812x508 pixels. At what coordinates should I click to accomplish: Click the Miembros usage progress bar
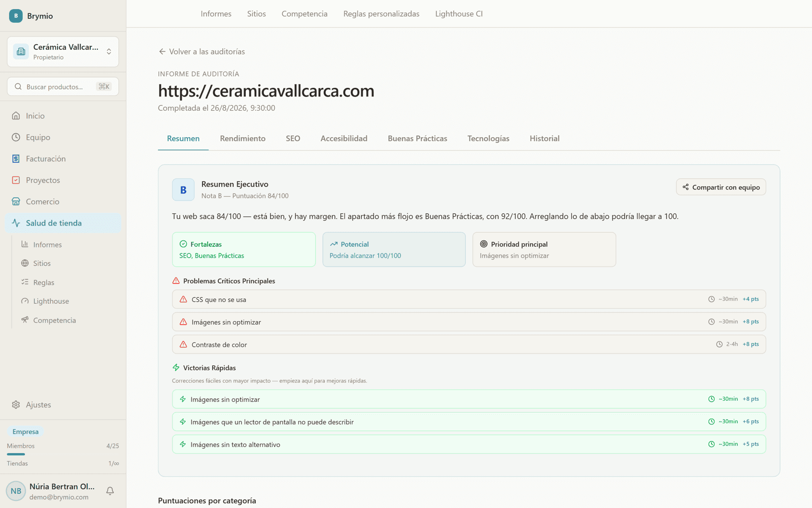63,454
